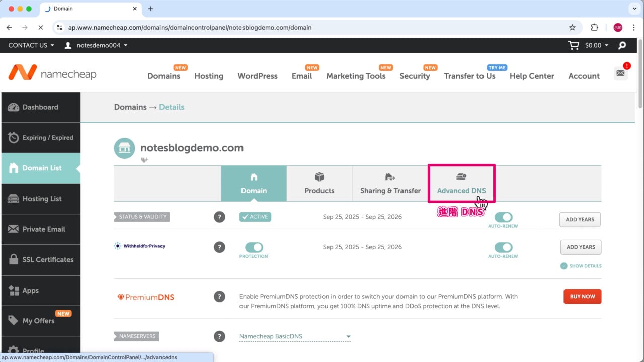Toggle domain auto-renew in Status row
The width and height of the screenshot is (644, 362).
click(503, 217)
